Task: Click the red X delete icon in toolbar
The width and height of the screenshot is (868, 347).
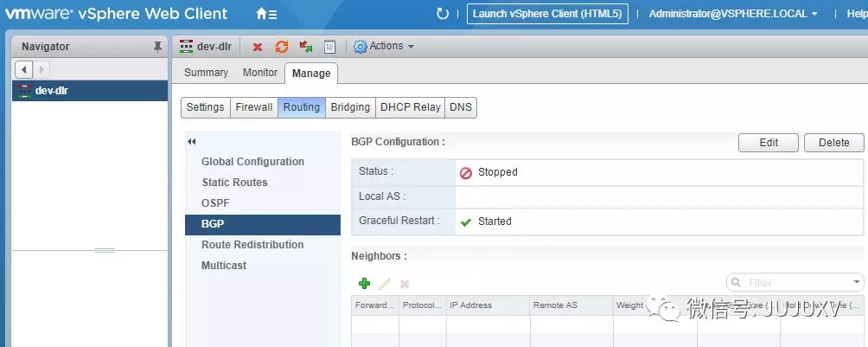Action: tap(258, 47)
